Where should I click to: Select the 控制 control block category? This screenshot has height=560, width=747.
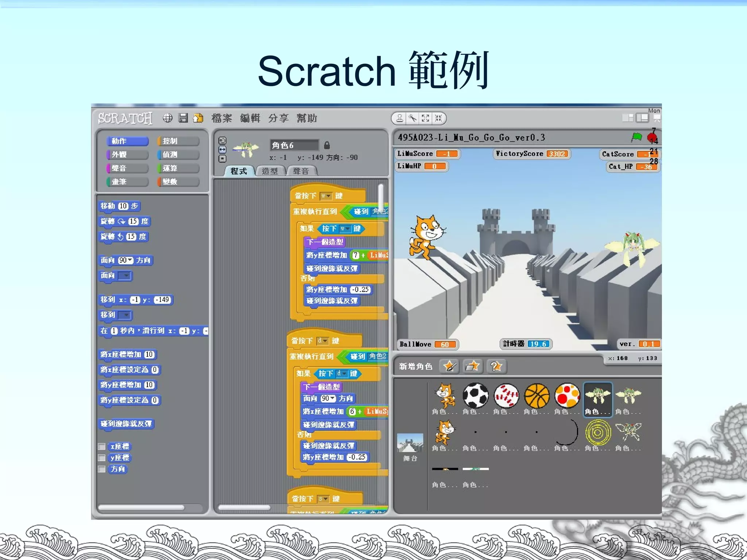pos(178,141)
